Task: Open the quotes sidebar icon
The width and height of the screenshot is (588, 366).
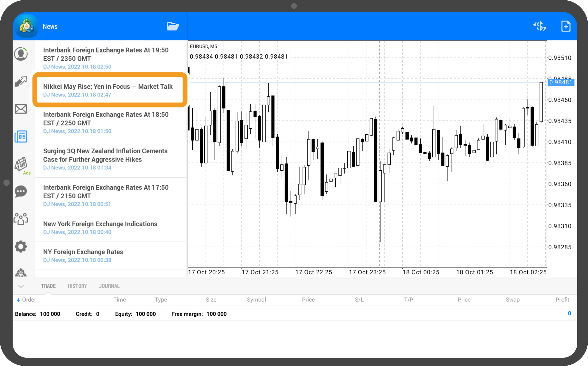Action: point(21,54)
